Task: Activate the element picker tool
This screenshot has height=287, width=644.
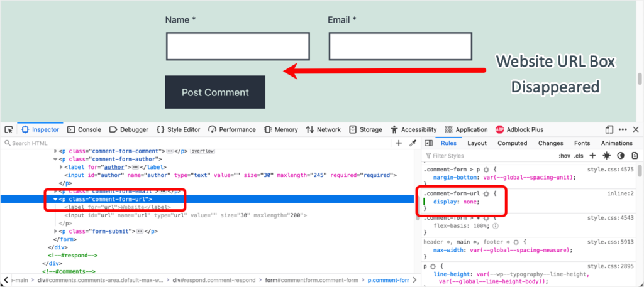Action: (8, 129)
